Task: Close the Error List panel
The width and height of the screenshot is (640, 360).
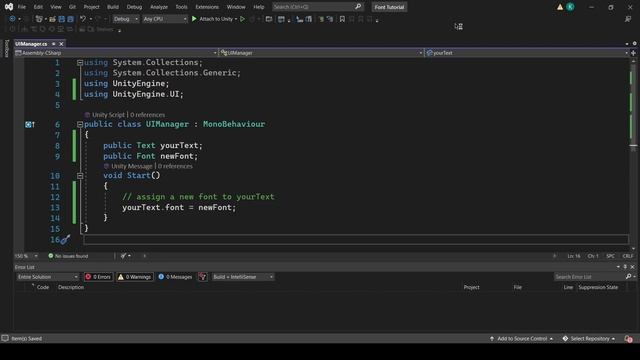Action: coord(633,267)
